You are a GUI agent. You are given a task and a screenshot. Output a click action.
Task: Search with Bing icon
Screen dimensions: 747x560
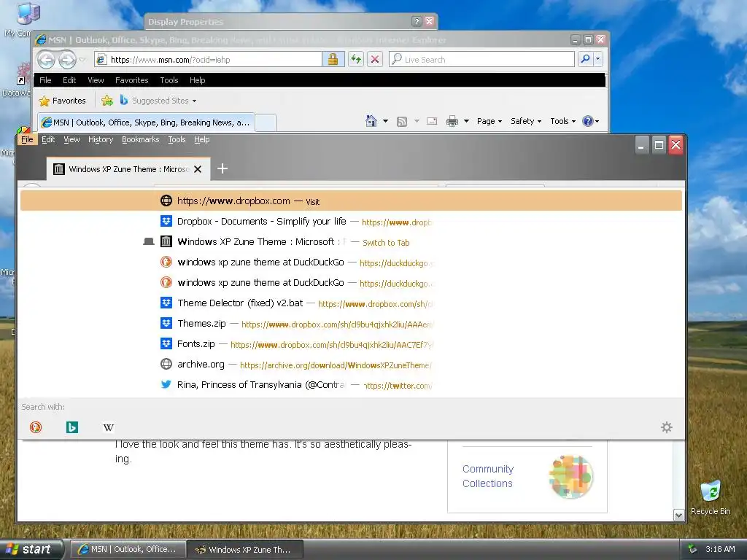[72, 427]
